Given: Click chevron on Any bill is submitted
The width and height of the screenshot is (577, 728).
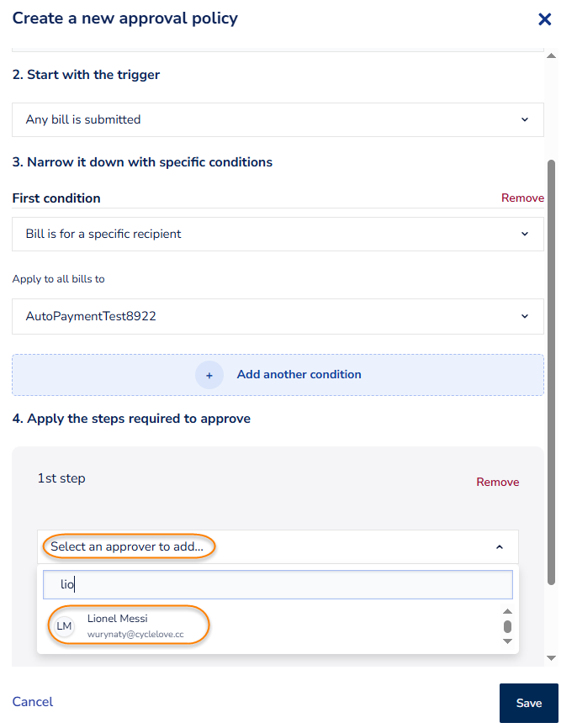Looking at the screenshot, I should coord(525,119).
